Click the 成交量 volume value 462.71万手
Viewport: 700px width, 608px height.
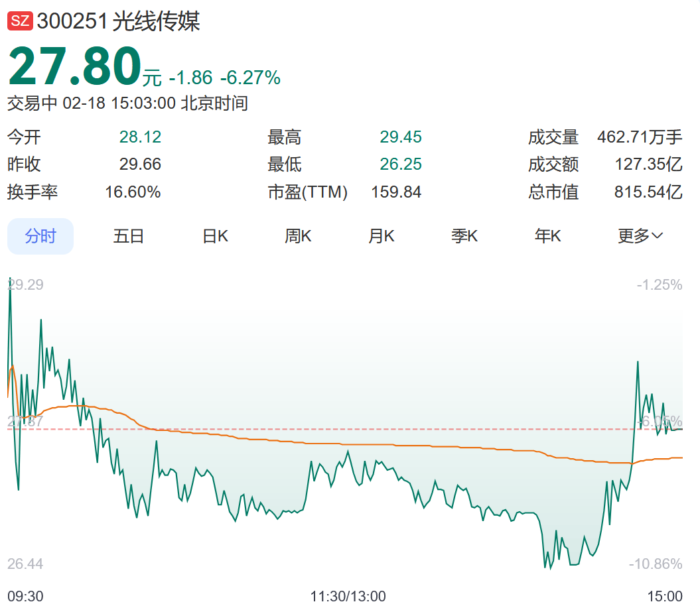coord(640,137)
